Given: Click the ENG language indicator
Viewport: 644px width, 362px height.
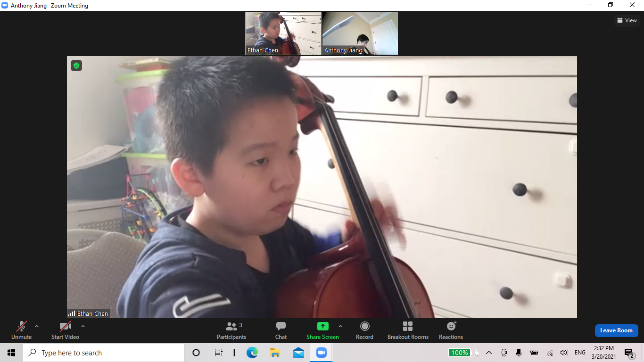Looking at the screenshot, I should click(x=580, y=353).
